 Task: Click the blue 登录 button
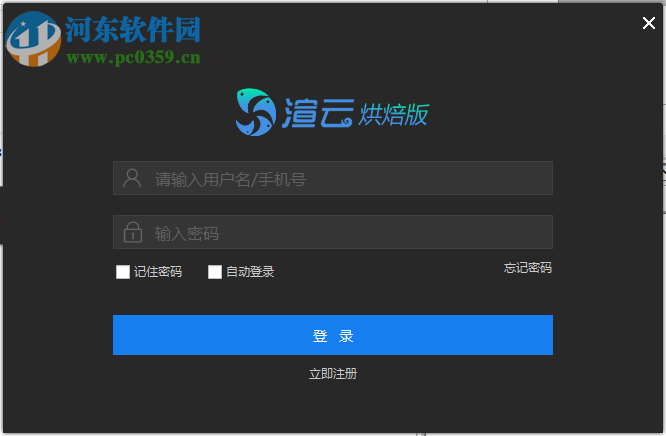click(333, 335)
